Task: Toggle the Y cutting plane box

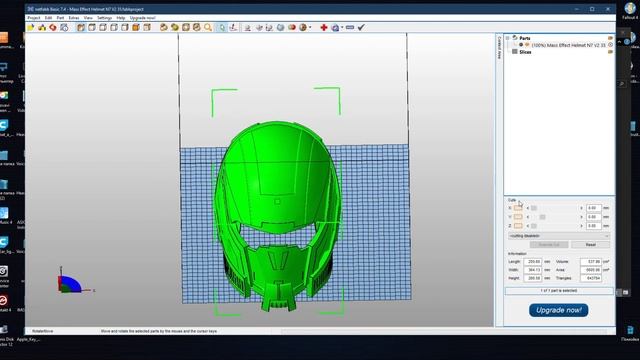Action: pos(518,217)
